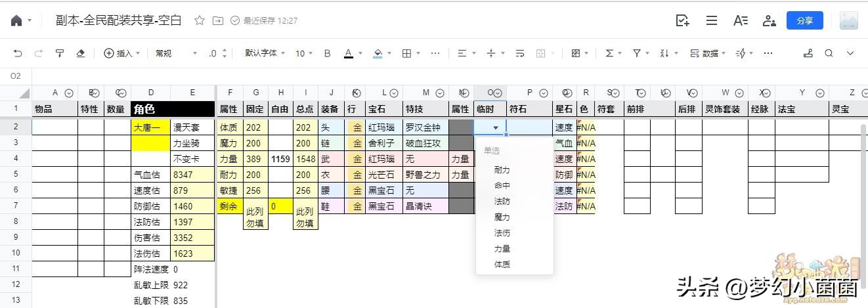This screenshot has height=308, width=868.
Task: Click the select-all corner triangle
Action: tap(25, 93)
